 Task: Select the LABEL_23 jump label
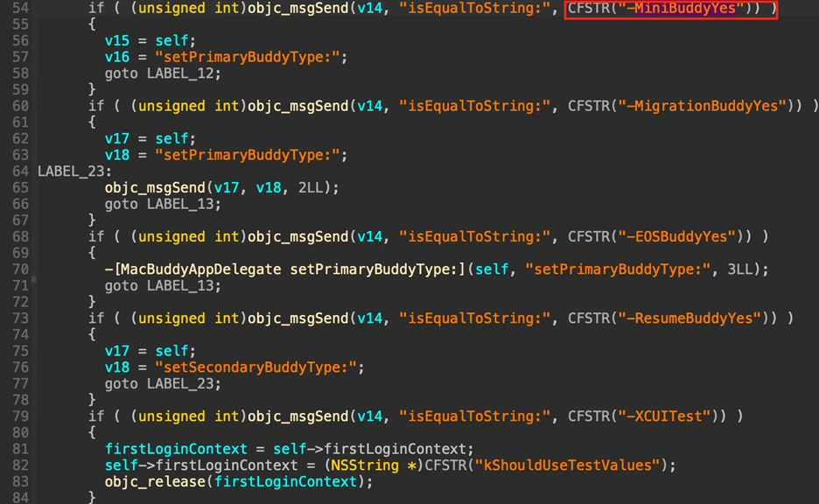pos(74,171)
